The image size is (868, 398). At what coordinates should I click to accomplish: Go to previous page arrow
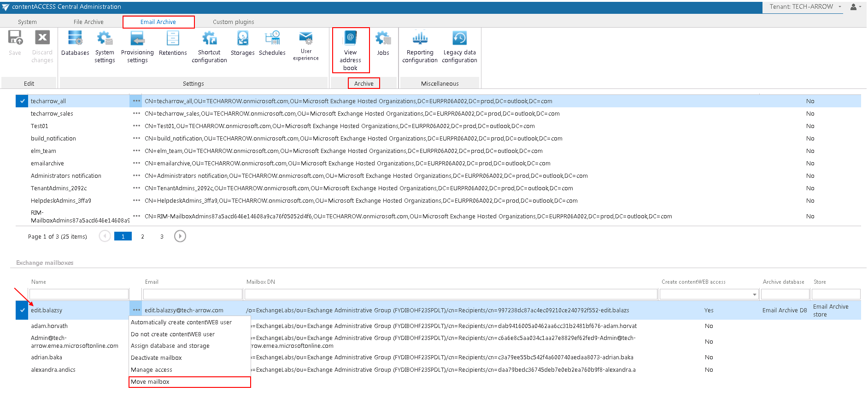105,236
